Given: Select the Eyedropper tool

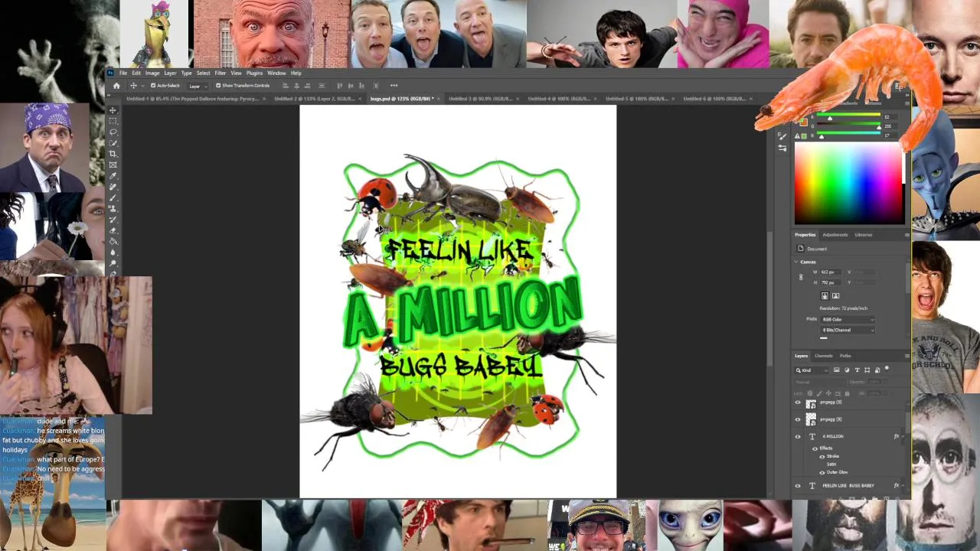Looking at the screenshot, I should pos(113,176).
